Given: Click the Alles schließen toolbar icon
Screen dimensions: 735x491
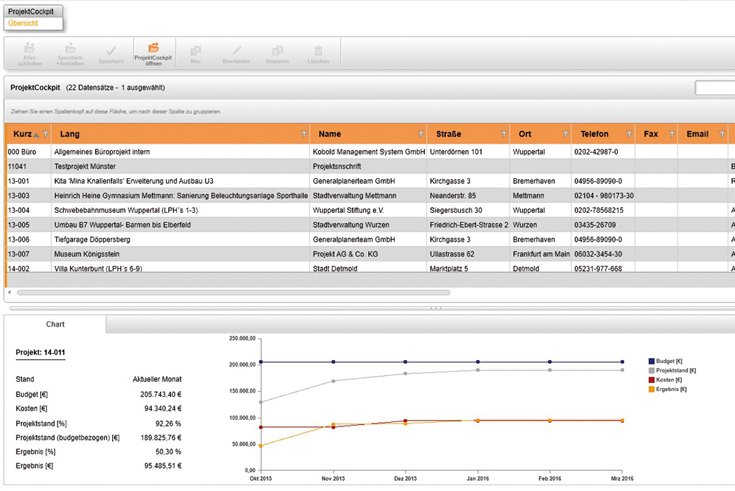Looking at the screenshot, I should click(x=29, y=50).
